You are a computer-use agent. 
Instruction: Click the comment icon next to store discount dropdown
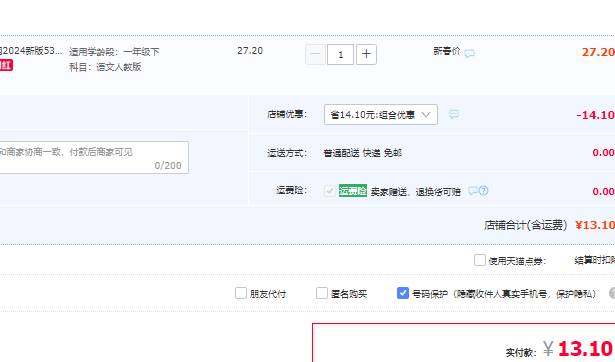pos(454,114)
